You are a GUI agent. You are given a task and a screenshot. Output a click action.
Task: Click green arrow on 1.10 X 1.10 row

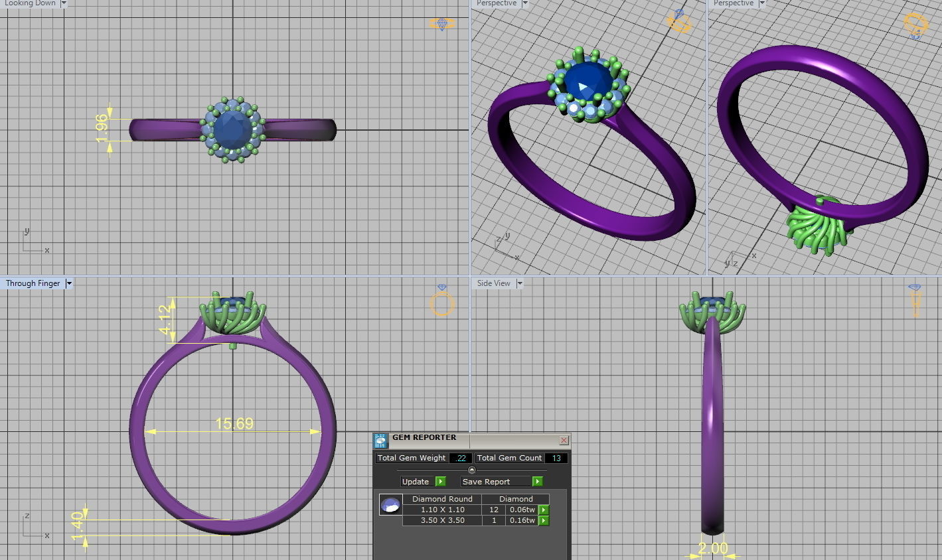pos(544,510)
